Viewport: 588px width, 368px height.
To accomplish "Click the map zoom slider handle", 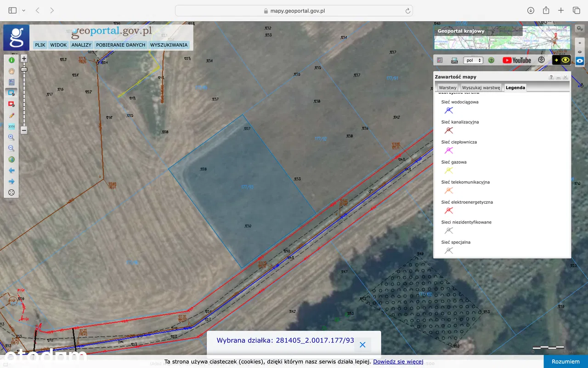I will coord(24,69).
